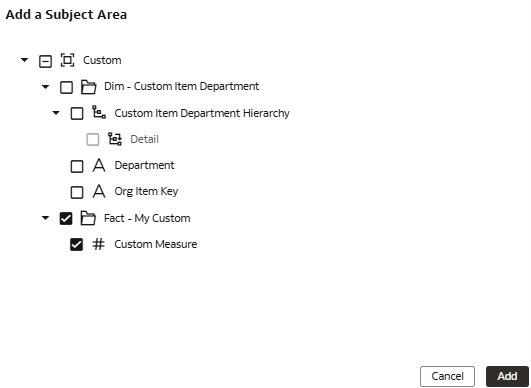Viewport: 531px width, 388px height.
Task: Click the Detail level hierarchy icon
Action: point(115,139)
